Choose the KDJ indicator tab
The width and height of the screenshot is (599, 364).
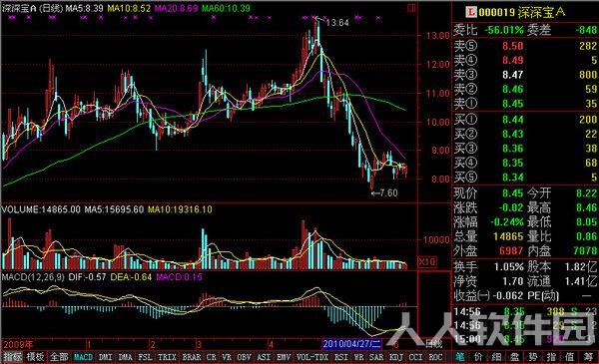396,357
